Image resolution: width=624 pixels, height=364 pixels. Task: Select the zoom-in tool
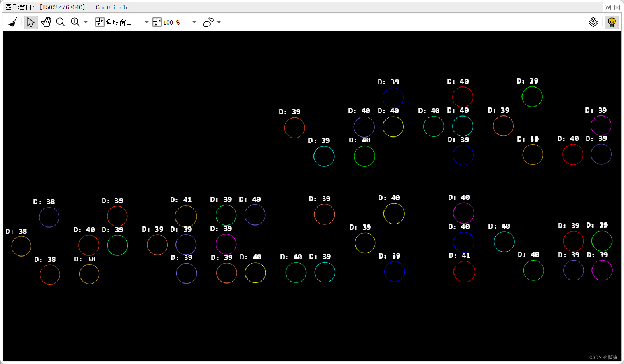coord(75,22)
